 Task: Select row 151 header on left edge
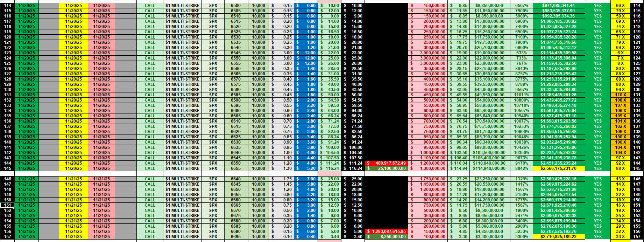tap(7, 205)
